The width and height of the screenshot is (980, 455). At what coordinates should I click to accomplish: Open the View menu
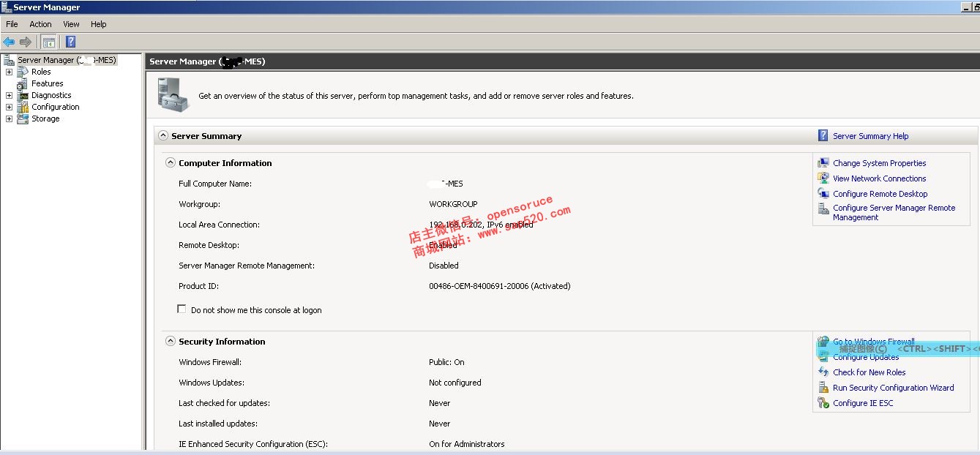pos(71,24)
